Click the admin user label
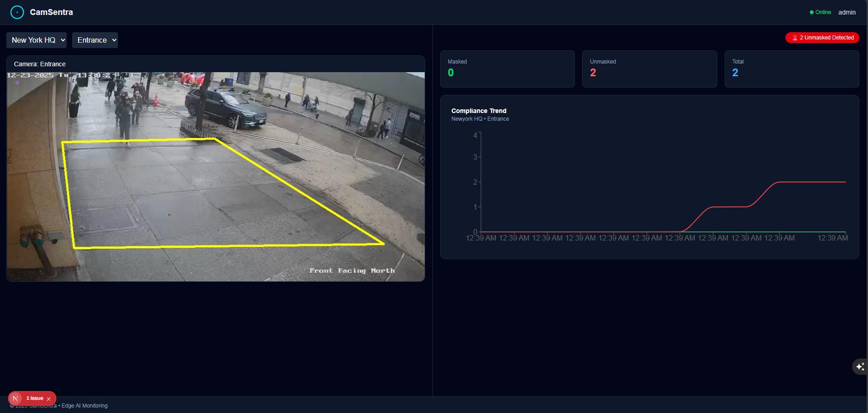The image size is (868, 413). pyautogui.click(x=847, y=12)
